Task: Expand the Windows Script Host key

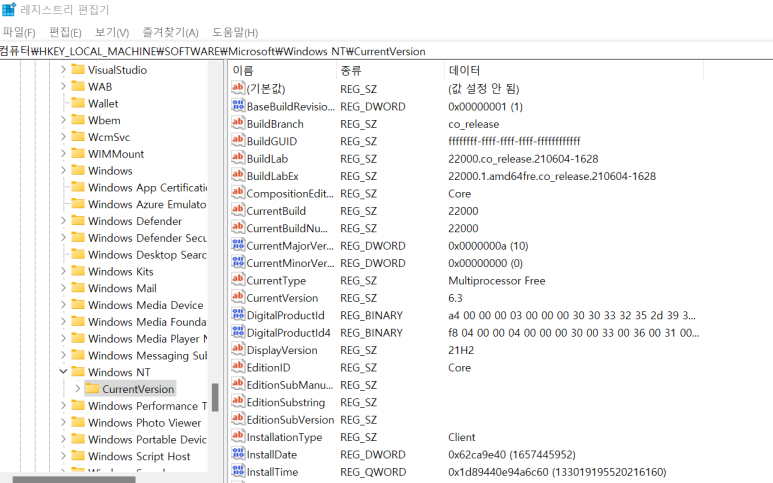Action: (63, 456)
